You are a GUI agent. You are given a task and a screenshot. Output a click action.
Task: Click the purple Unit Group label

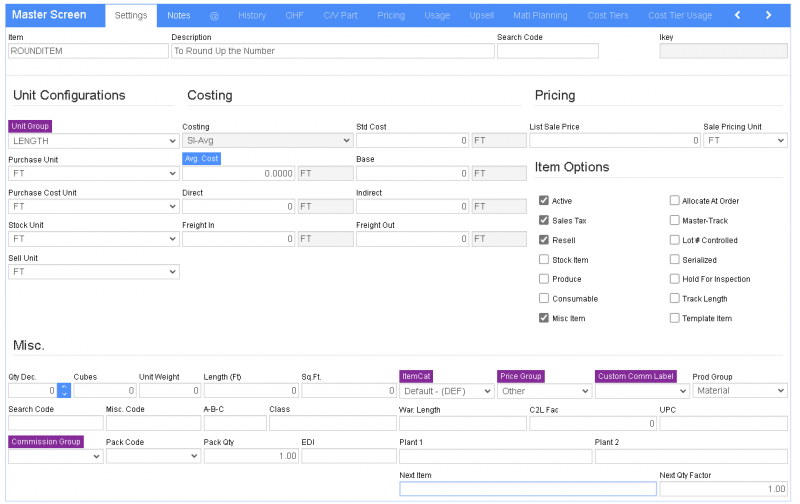[30, 126]
